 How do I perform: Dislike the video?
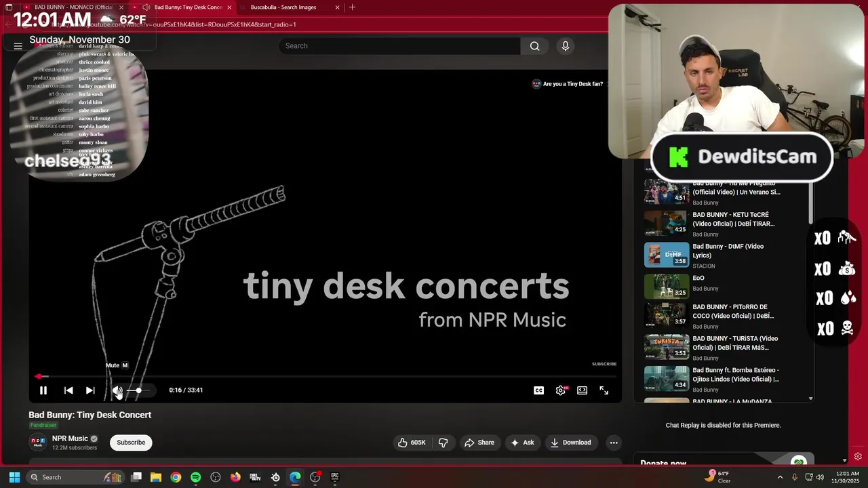tap(443, 443)
